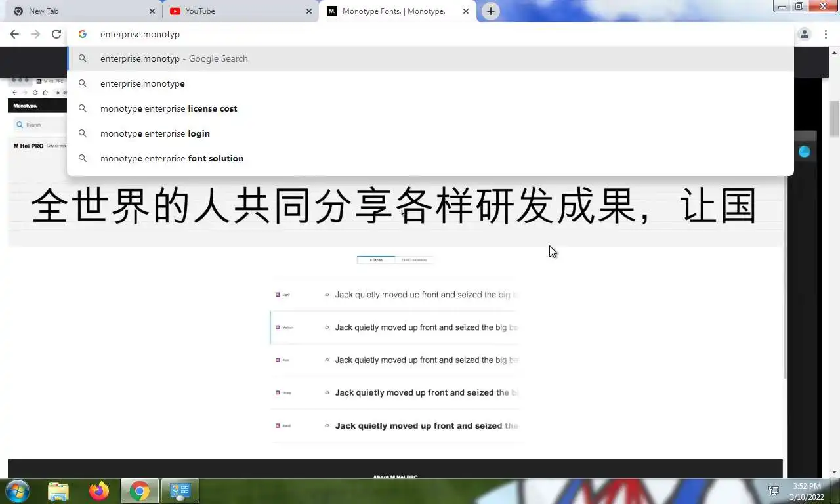Click the M Hei PRC font title
This screenshot has width=840, height=504.
point(28,146)
